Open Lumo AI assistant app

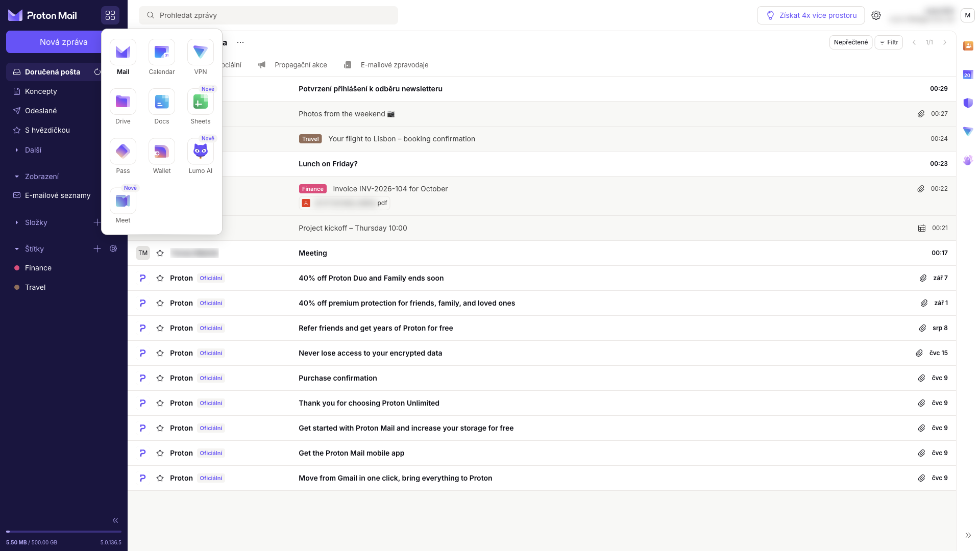pyautogui.click(x=201, y=157)
